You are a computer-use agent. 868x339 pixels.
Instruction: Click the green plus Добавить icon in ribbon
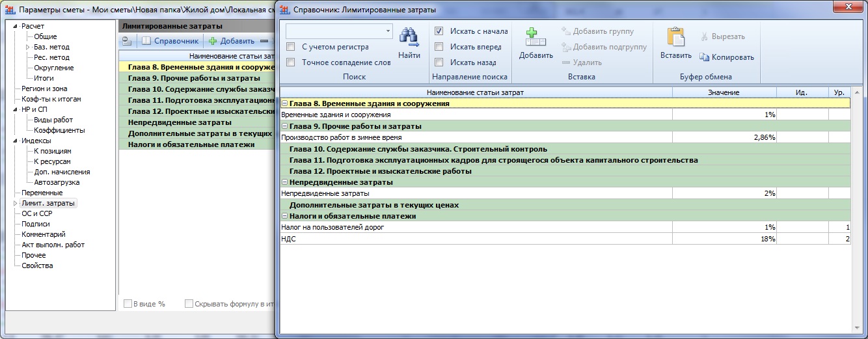[536, 38]
